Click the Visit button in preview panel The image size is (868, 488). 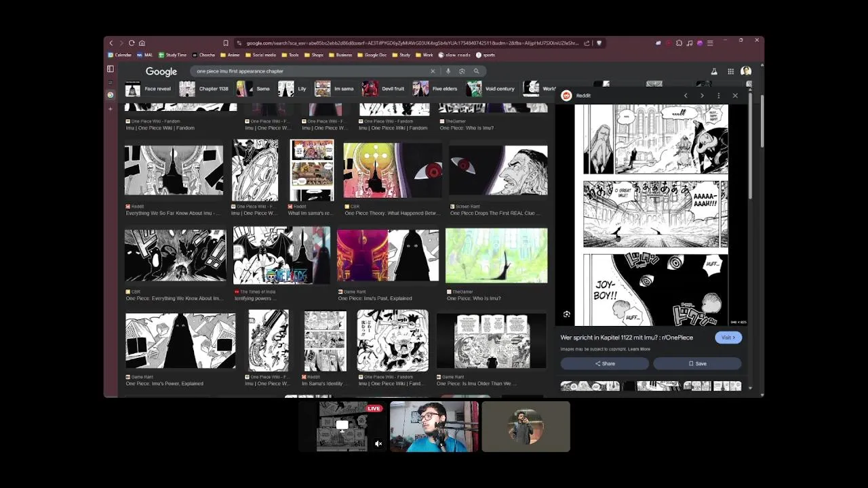(x=728, y=338)
